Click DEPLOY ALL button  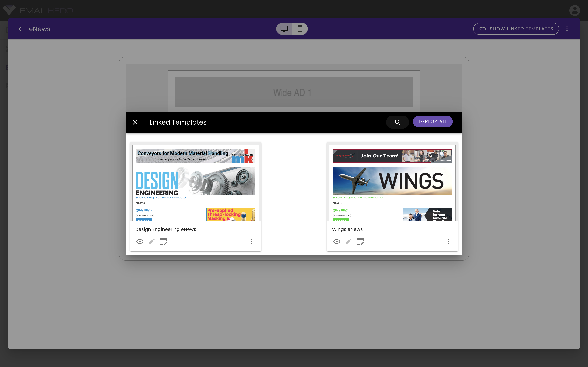433,122
